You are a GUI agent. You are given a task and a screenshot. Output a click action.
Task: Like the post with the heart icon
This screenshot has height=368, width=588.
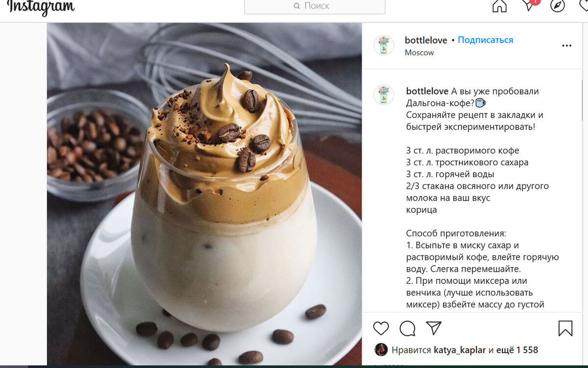(x=381, y=328)
